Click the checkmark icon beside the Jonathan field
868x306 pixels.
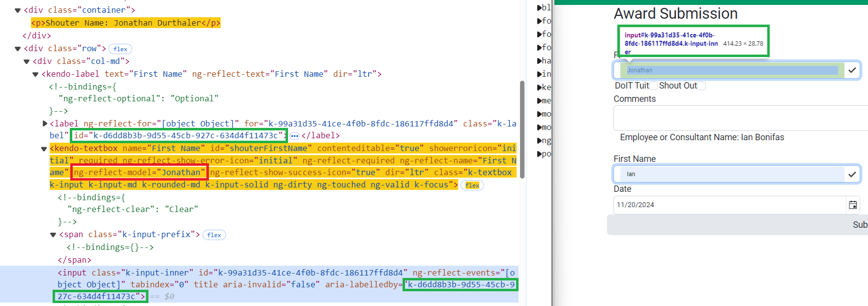pyautogui.click(x=852, y=70)
